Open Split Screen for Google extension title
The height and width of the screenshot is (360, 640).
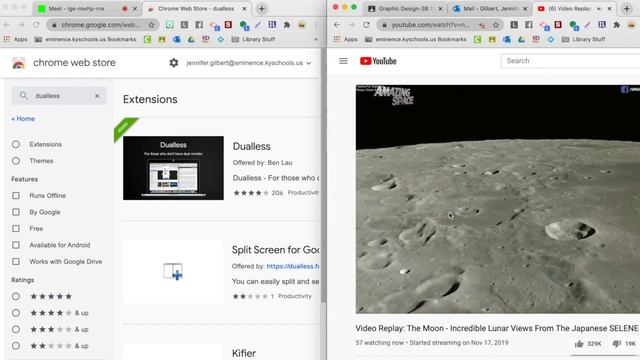(276, 250)
